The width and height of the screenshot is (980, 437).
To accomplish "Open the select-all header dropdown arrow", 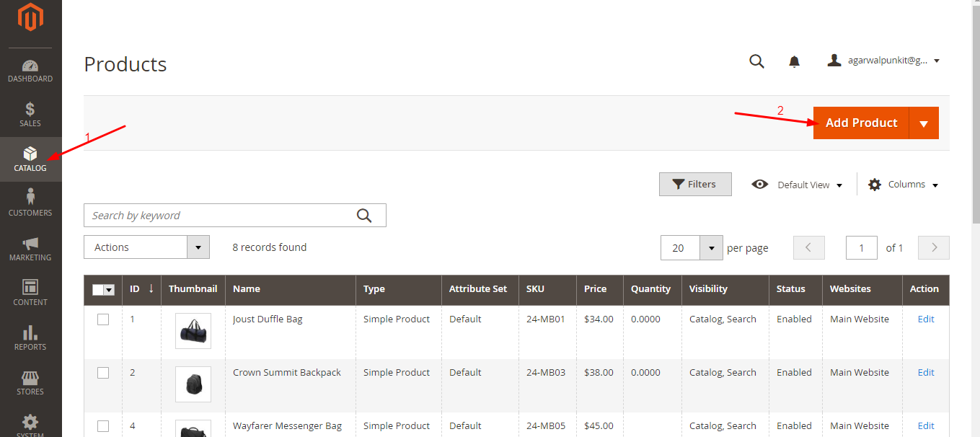I will click(x=110, y=290).
